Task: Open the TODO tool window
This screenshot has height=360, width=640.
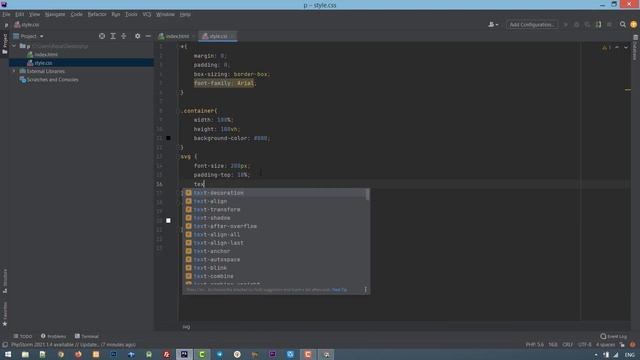Action: pos(22,336)
